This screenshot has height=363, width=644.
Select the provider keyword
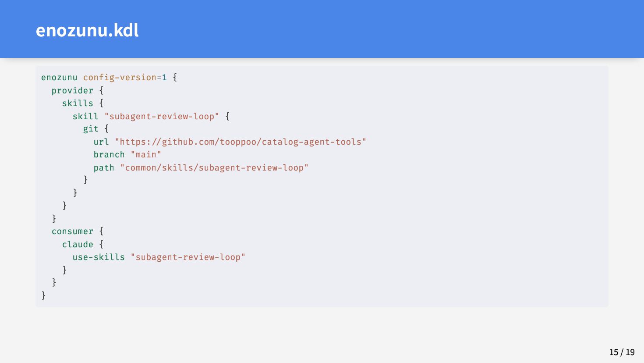point(72,91)
